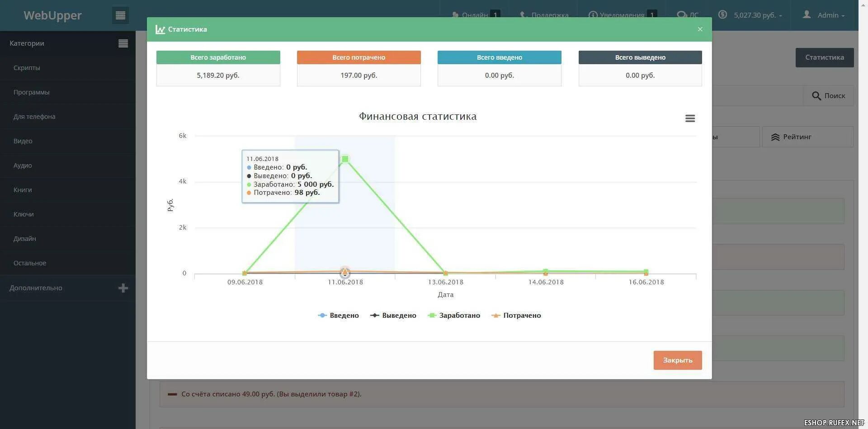Click the user avatar icon beside Admin
Screen dimensions: 868x429
click(807, 15)
